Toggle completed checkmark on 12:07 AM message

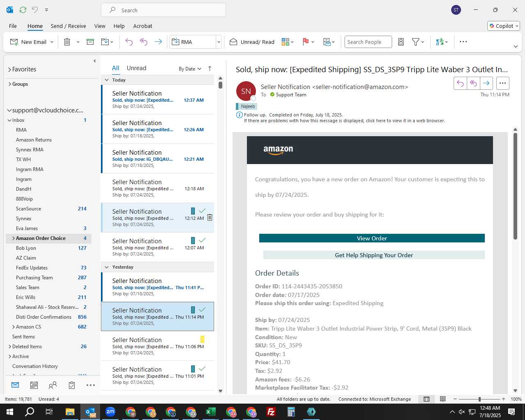[x=202, y=240]
